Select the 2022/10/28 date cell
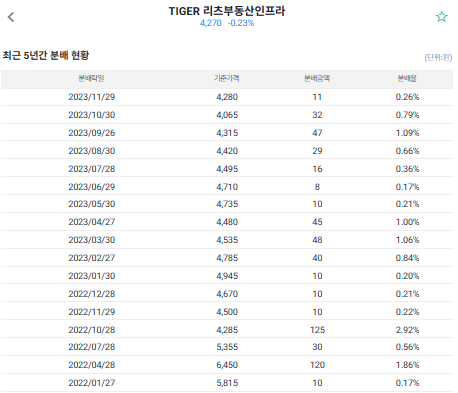This screenshot has height=393, width=458. 92,330
